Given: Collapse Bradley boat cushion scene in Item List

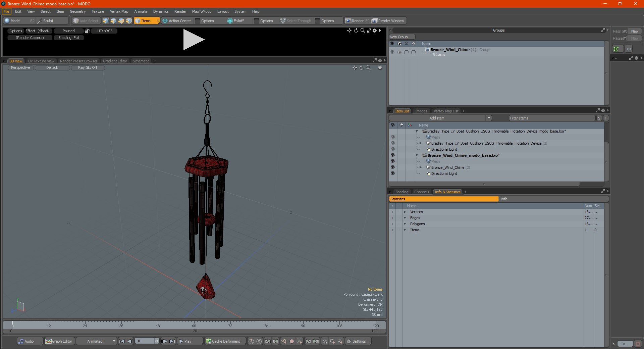Looking at the screenshot, I should click(x=417, y=131).
